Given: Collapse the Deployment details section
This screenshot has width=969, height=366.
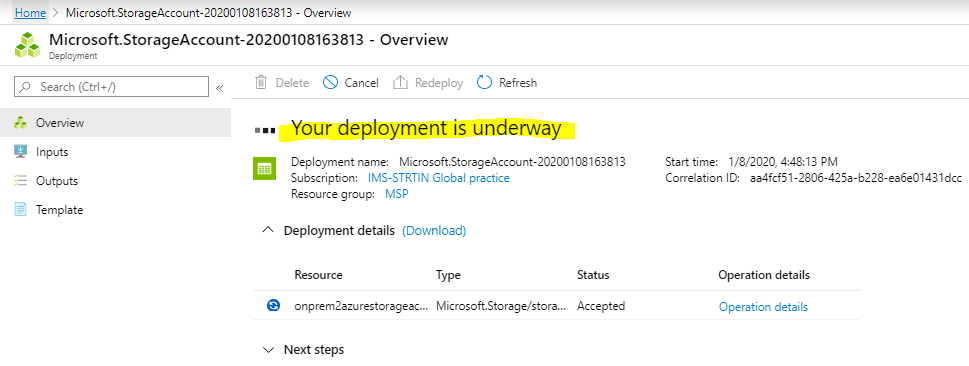Looking at the screenshot, I should 268,230.
